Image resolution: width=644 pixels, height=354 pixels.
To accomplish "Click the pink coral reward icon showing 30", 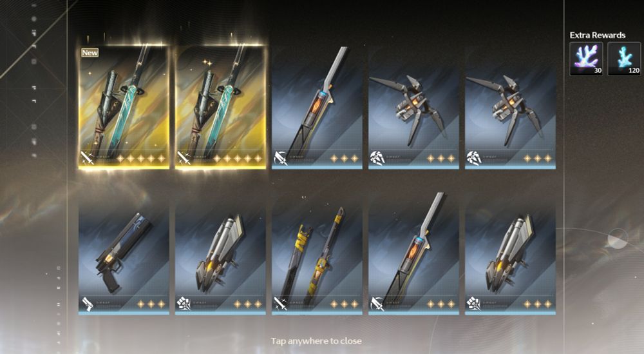I will (x=586, y=59).
